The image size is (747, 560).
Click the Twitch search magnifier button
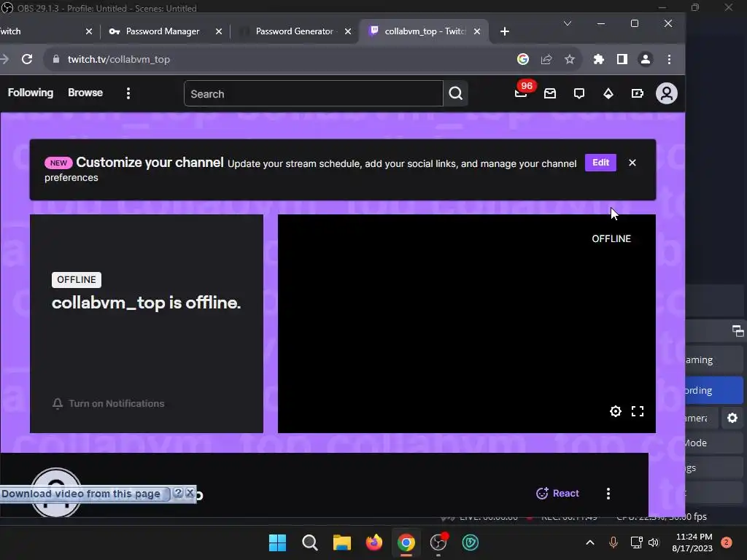coord(455,93)
